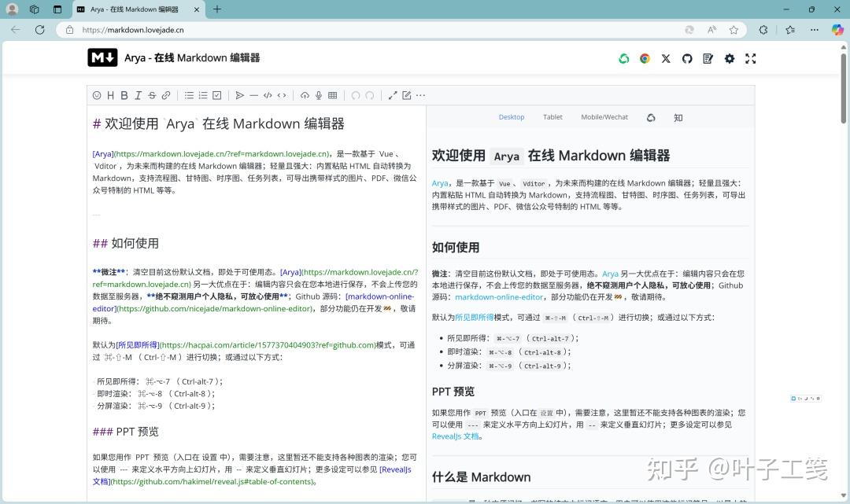This screenshot has height=504, width=850.
Task: Open Copilot in the browser toolbar
Action: 837,30
